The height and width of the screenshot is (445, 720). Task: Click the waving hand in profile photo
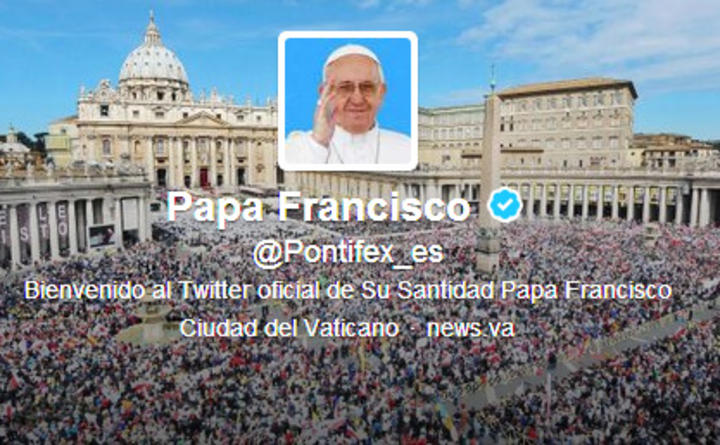coord(326,115)
